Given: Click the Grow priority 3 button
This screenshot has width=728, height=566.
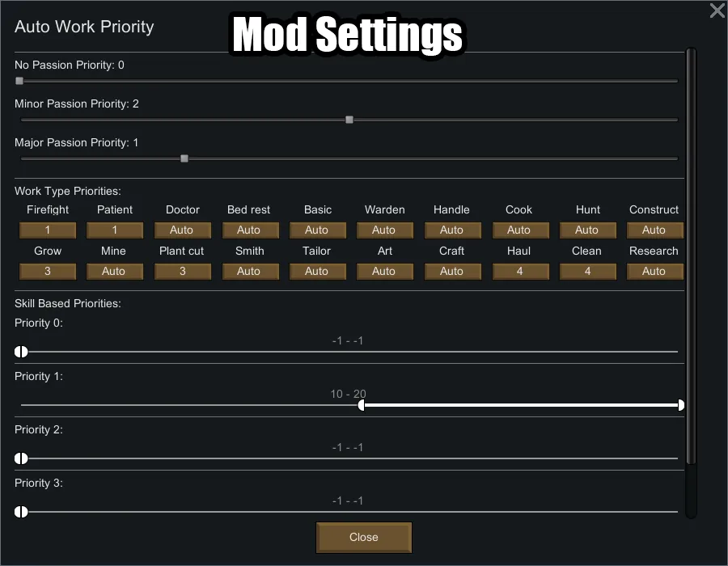Looking at the screenshot, I should (x=47, y=271).
